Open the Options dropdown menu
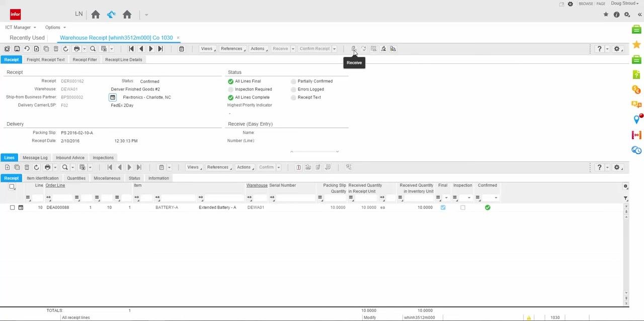This screenshot has width=644, height=321. [55, 27]
